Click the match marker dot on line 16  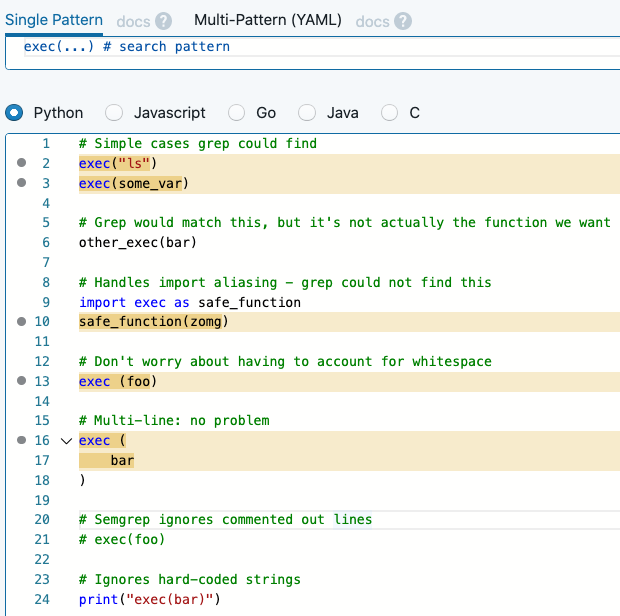(x=22, y=440)
